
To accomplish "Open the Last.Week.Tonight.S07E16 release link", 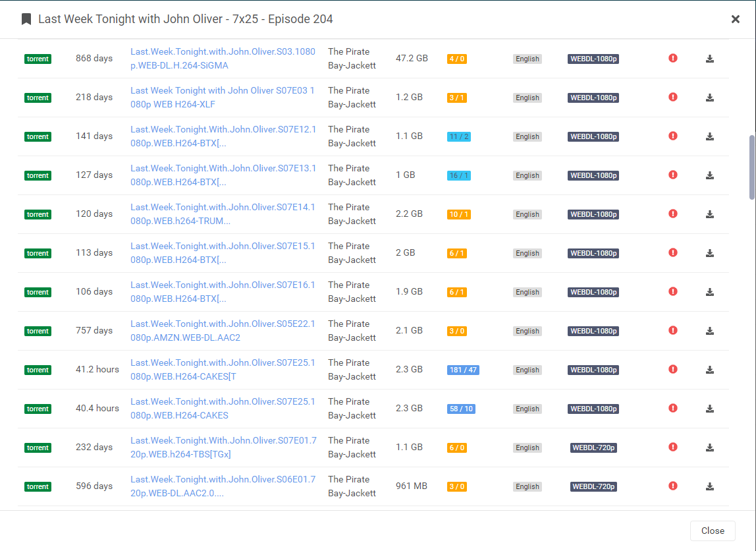I will 223,291.
